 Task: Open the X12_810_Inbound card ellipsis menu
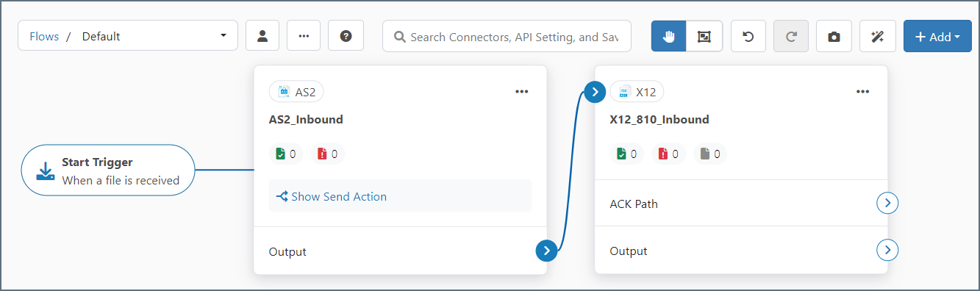click(863, 92)
